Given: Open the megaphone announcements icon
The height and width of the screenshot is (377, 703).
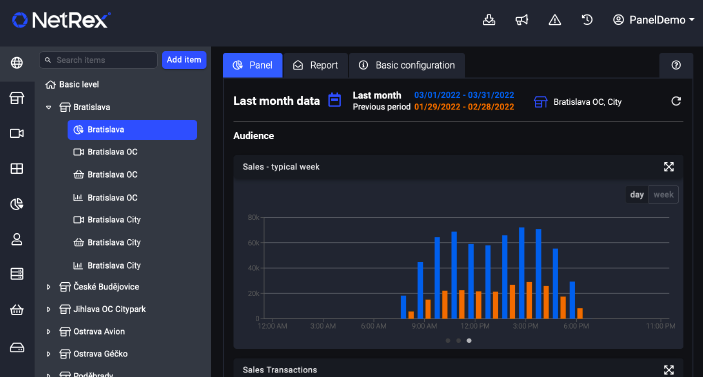Looking at the screenshot, I should coord(521,20).
